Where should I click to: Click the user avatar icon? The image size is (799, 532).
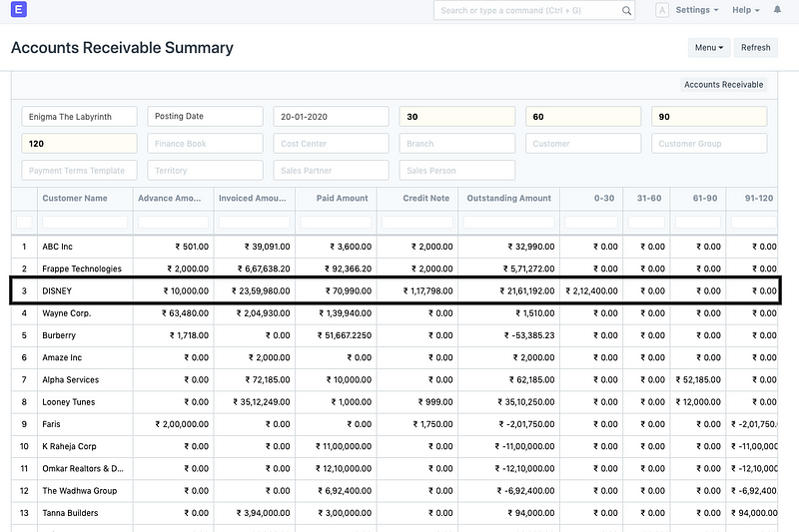(662, 10)
